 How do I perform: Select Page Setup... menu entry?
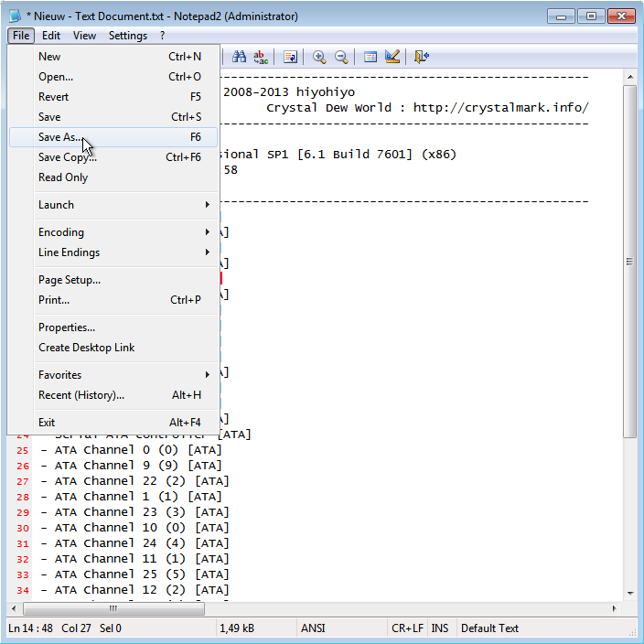pos(70,280)
